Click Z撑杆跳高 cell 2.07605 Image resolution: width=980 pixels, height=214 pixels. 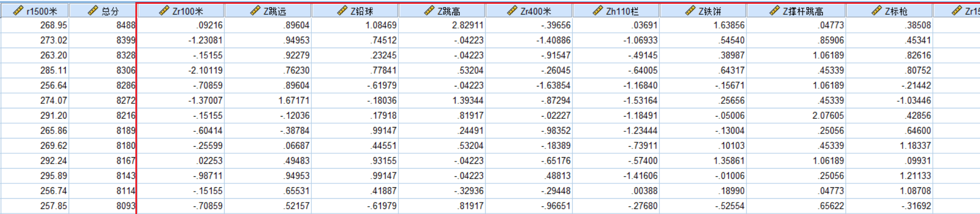(x=796, y=115)
